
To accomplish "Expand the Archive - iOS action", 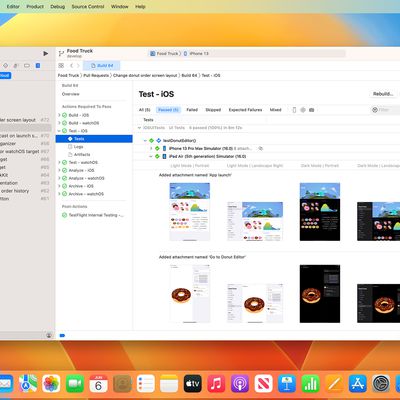I will [59, 186].
